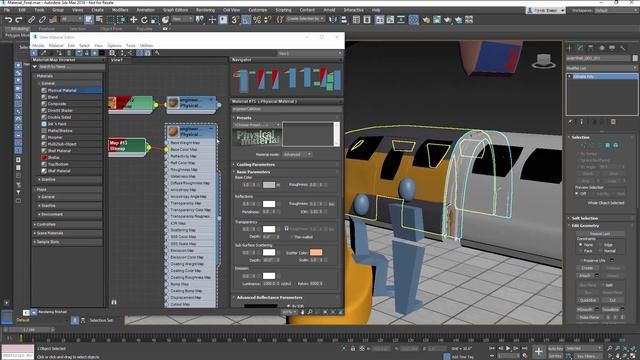The height and width of the screenshot is (360, 640).
Task: Open the Modifier List dropdown
Action: [601, 68]
